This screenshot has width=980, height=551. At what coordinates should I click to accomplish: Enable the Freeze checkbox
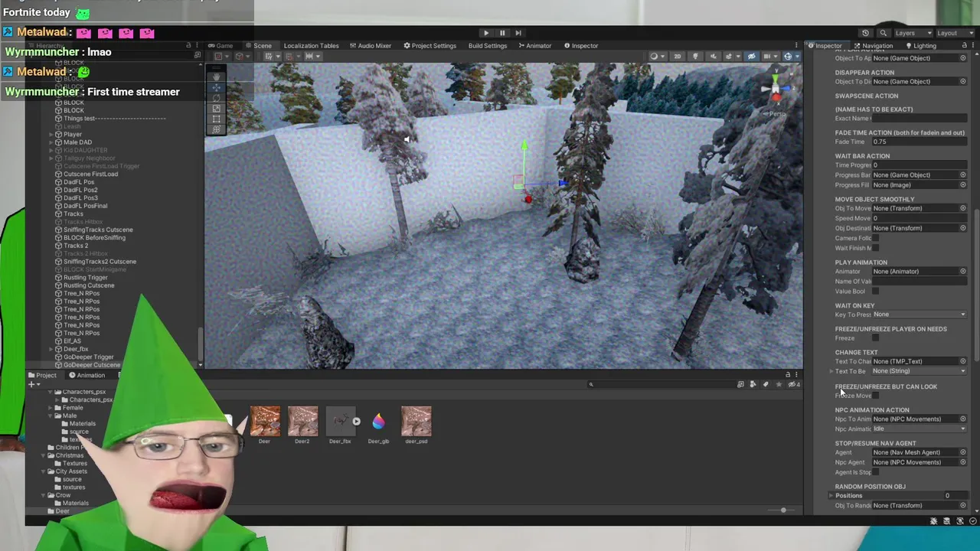point(876,338)
